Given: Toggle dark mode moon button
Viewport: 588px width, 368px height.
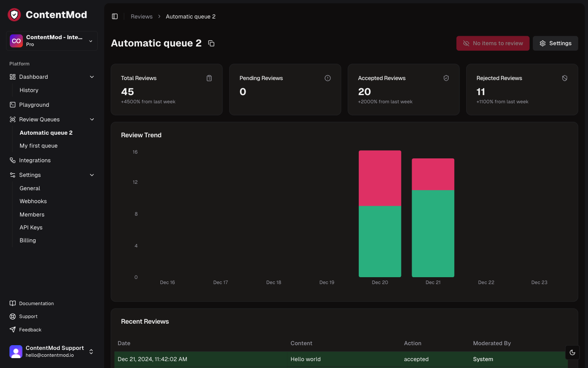Looking at the screenshot, I should pyautogui.click(x=573, y=353).
